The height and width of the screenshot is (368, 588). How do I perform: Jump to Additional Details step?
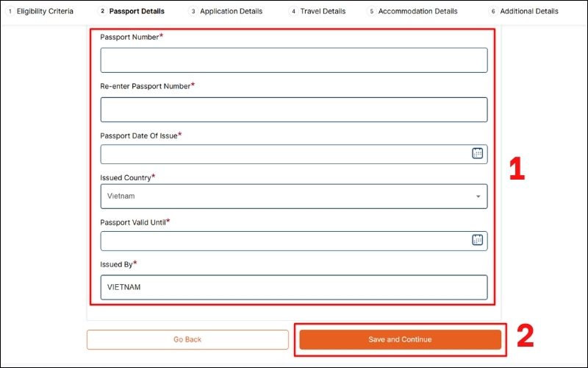tap(531, 11)
